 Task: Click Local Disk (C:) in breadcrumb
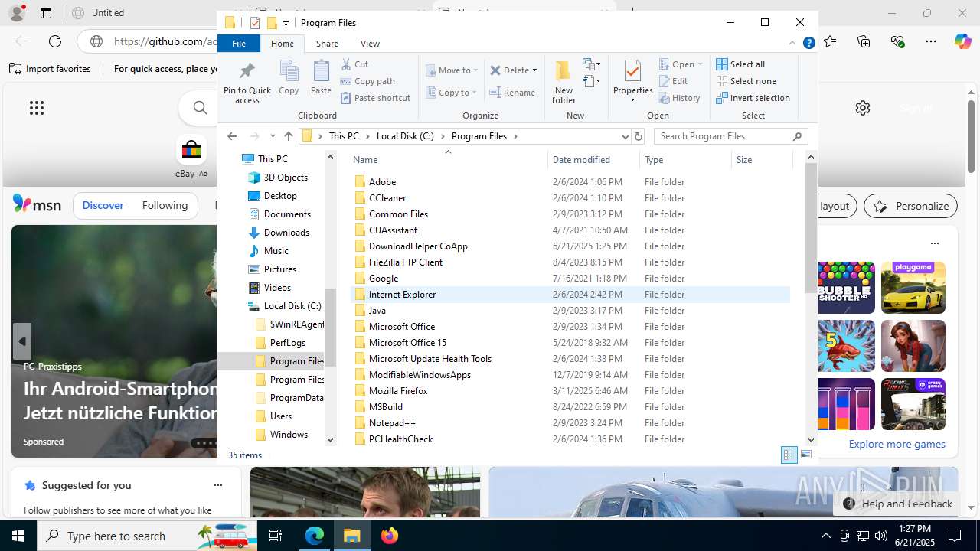click(x=405, y=136)
